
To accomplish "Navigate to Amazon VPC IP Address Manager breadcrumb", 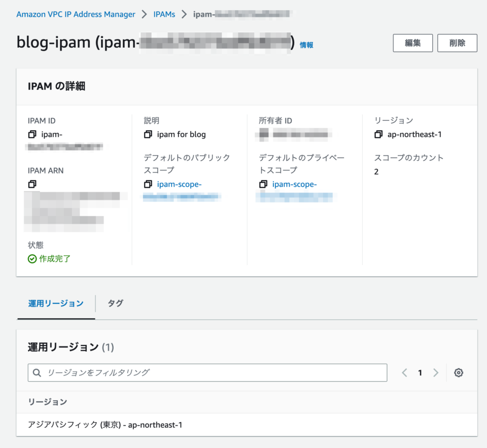I will coord(76,14).
